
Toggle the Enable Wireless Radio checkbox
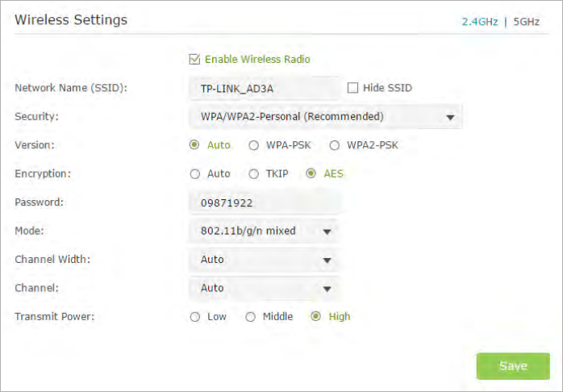point(194,59)
